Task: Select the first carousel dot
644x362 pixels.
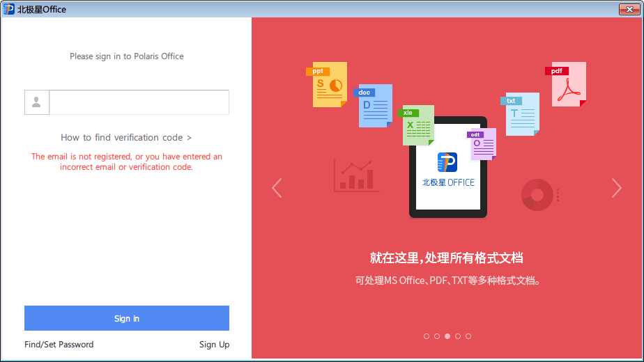Action: (427, 336)
